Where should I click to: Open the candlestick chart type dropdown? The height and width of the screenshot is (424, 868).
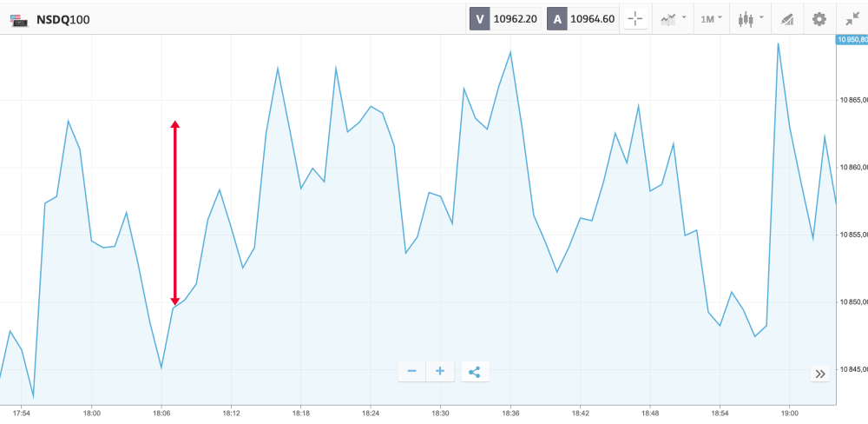tap(751, 18)
